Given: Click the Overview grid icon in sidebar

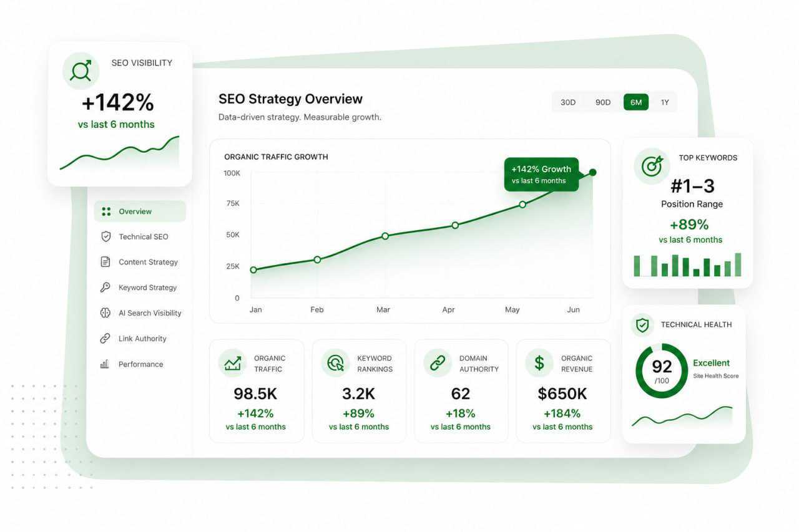Looking at the screenshot, I should (106, 211).
